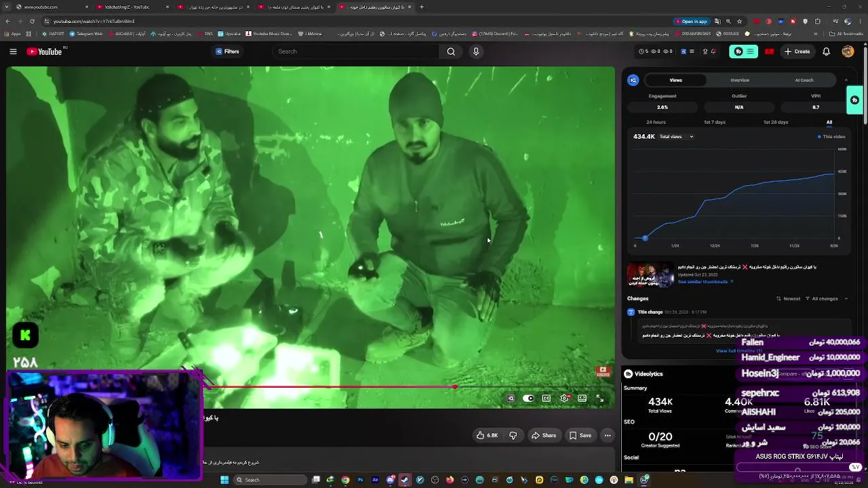Open a new browser tab
868x488 pixels.
(x=421, y=7)
